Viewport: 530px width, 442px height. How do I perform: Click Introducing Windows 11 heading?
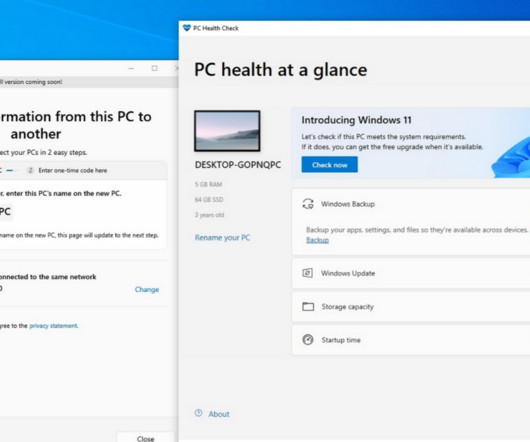point(356,120)
